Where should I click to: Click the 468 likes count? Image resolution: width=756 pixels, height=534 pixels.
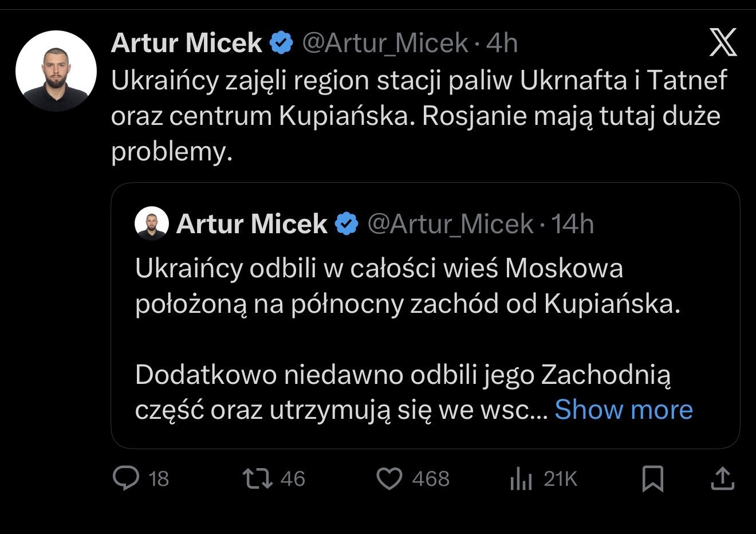(x=431, y=478)
